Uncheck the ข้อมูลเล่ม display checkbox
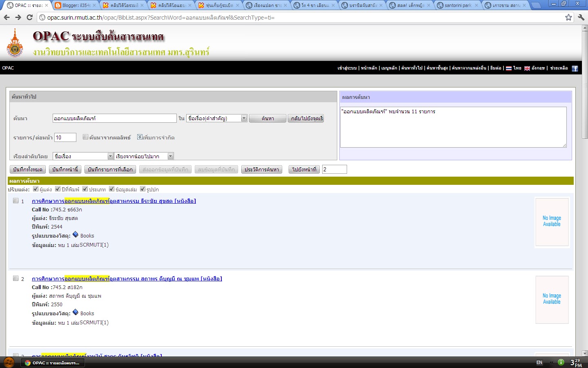588x368 pixels. click(111, 189)
